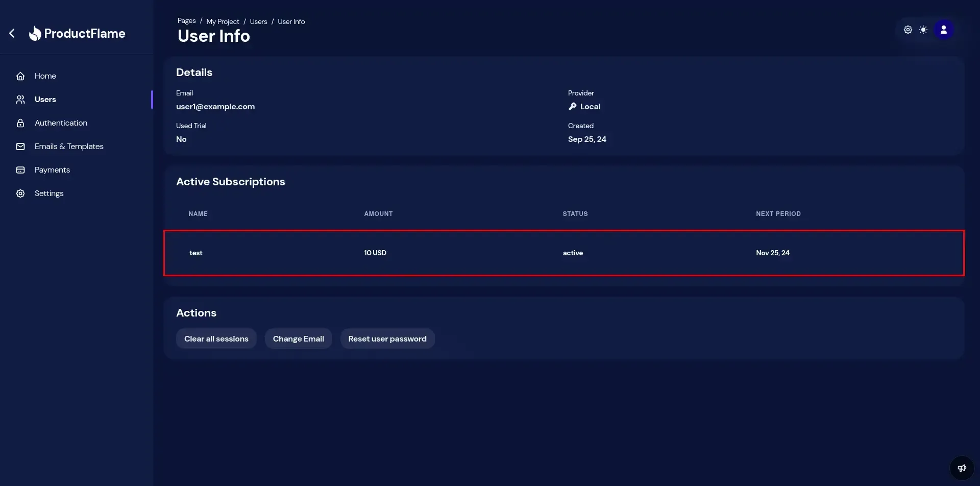Click the Settings gear icon in the sidebar
The height and width of the screenshot is (486, 980).
coord(20,193)
